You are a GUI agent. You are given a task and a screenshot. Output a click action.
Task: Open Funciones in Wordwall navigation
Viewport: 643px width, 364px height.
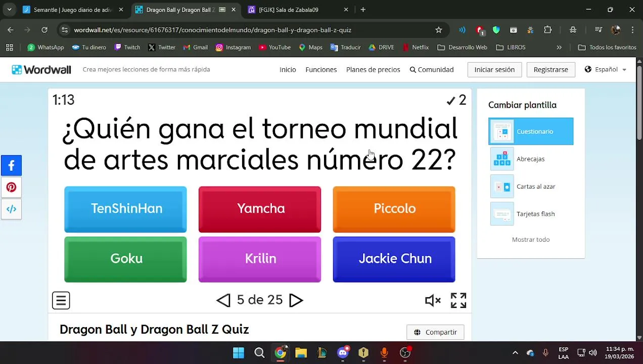[x=321, y=70]
